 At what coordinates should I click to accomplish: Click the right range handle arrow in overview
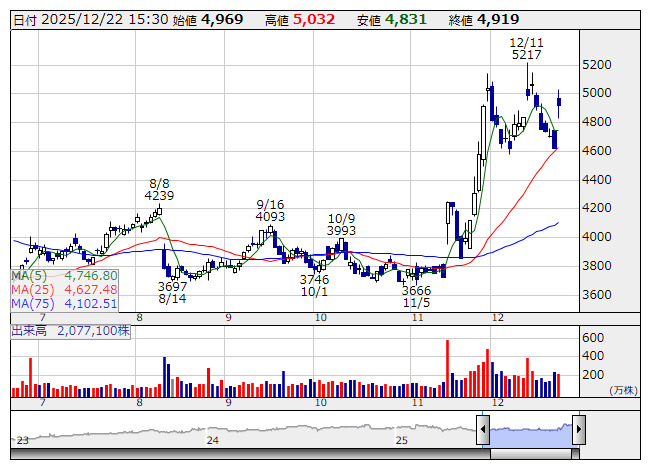click(x=578, y=430)
